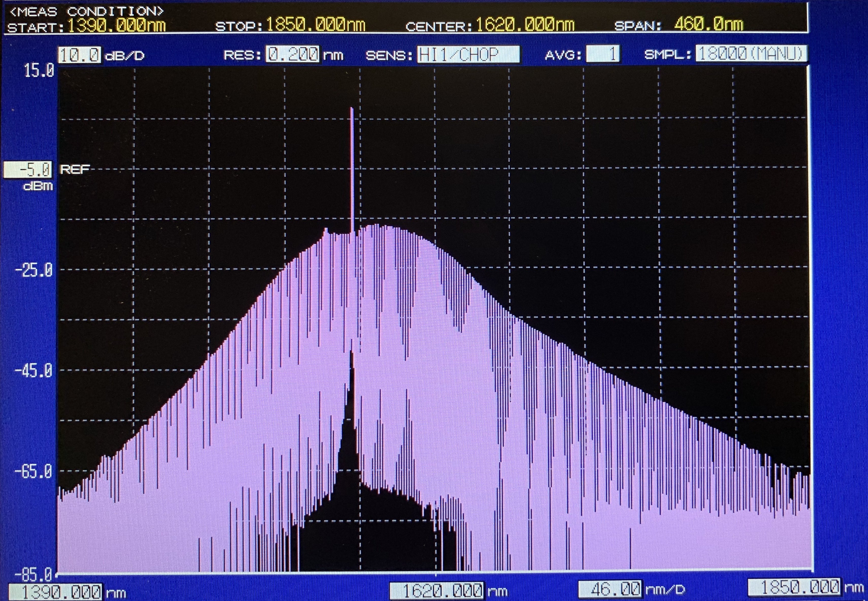
Task: Click the REF label beside reference level
Action: tap(75, 169)
